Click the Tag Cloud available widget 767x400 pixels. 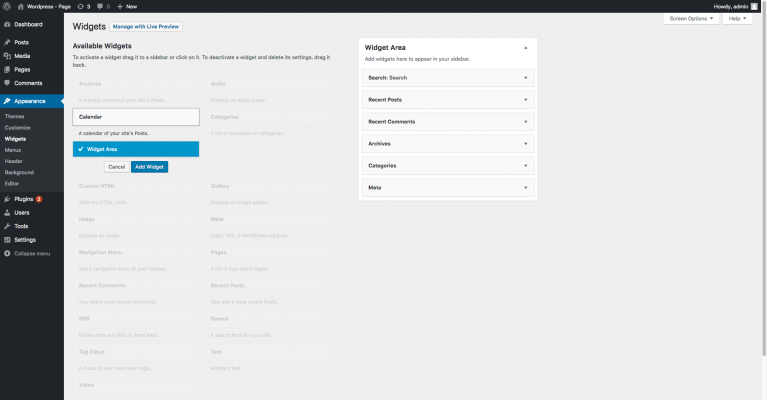[136, 352]
